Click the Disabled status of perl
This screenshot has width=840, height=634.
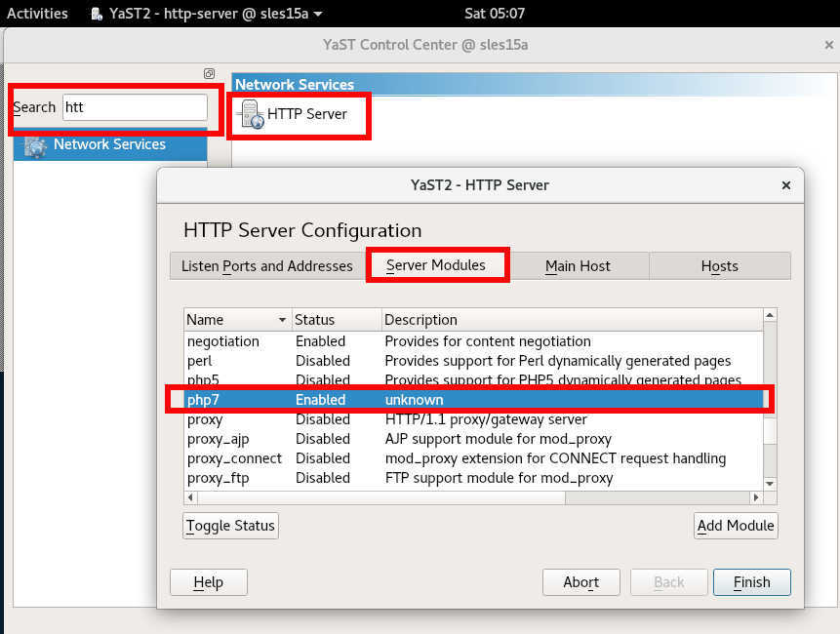(323, 361)
